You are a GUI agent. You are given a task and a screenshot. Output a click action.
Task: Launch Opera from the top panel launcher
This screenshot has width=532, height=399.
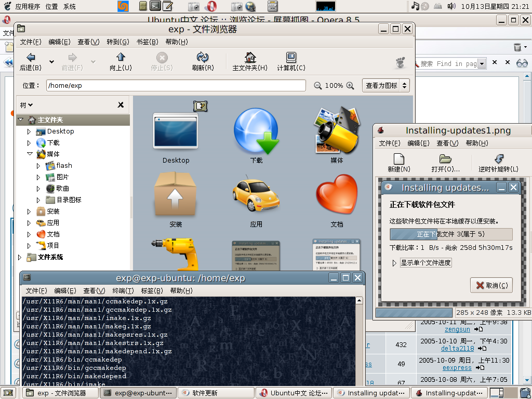pos(211,6)
